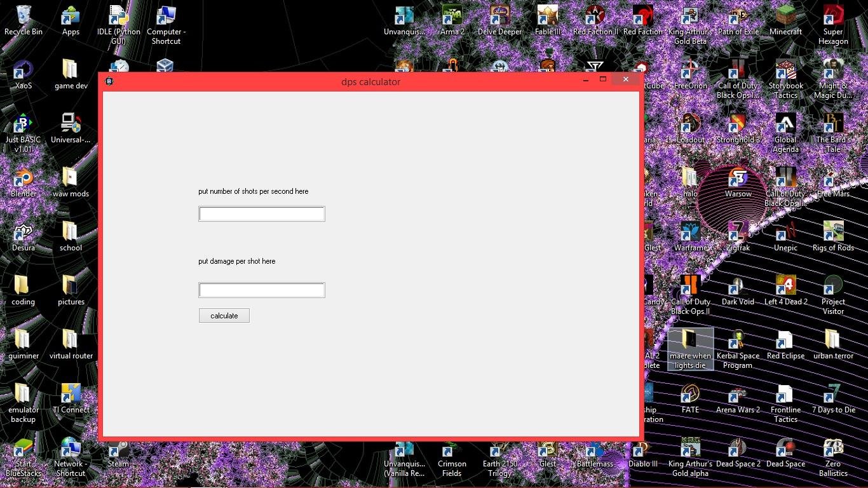Select the Super Hexagon icon
868x488 pixels.
point(833,25)
